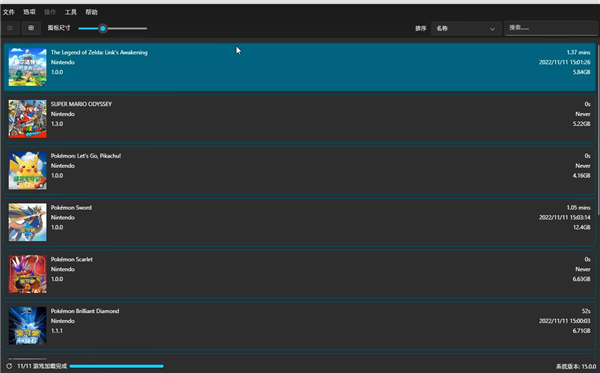Open the 工具 (Tools) menu
Image resolution: width=600 pixels, height=373 pixels.
tap(70, 12)
